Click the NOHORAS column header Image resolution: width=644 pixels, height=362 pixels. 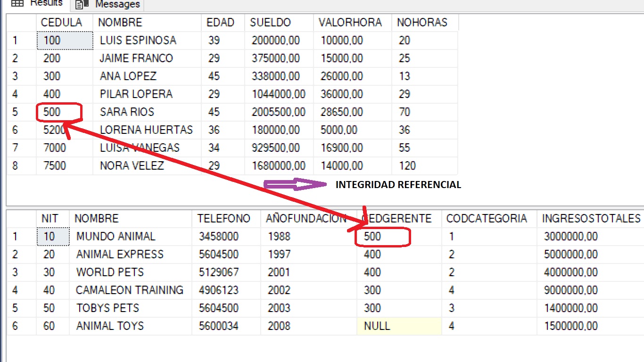(425, 22)
